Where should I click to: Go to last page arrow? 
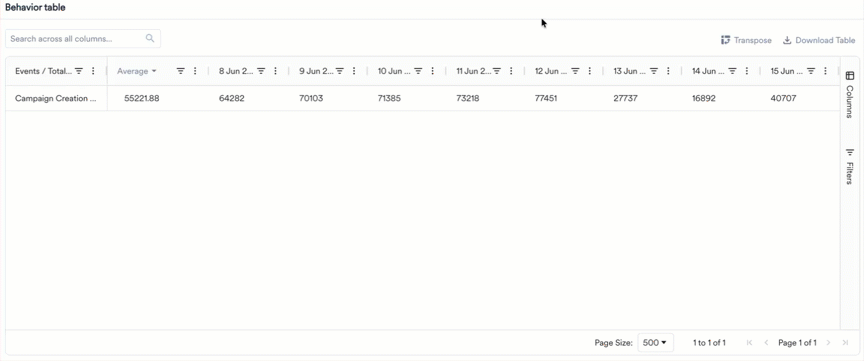point(845,343)
